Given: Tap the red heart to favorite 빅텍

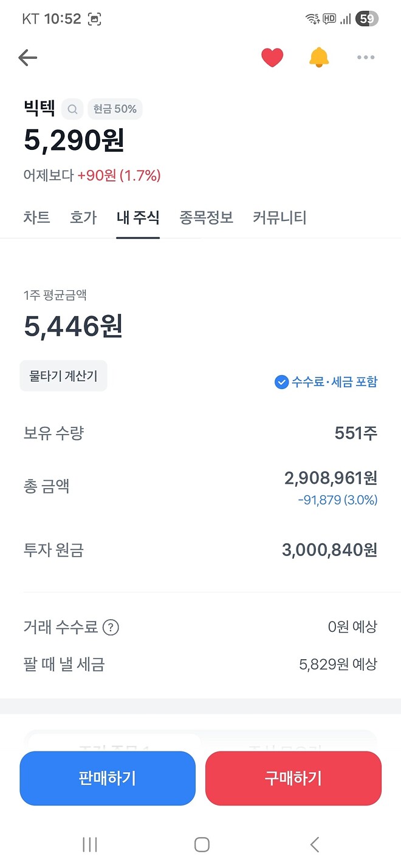Looking at the screenshot, I should pyautogui.click(x=272, y=57).
